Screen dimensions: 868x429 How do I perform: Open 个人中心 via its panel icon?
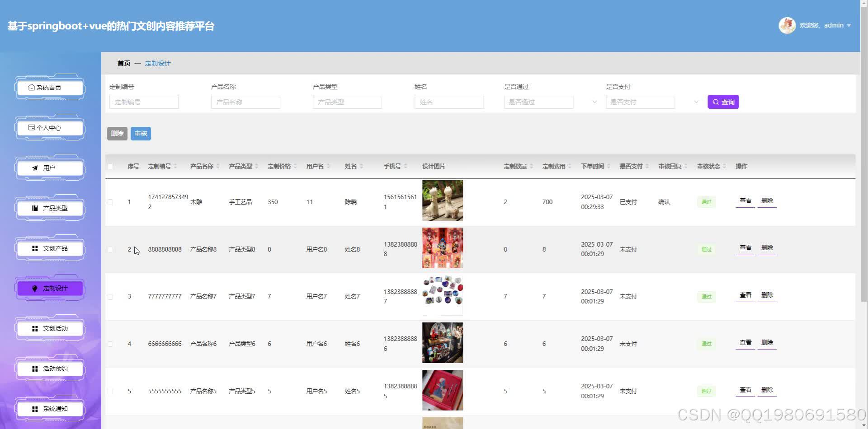[x=31, y=128]
